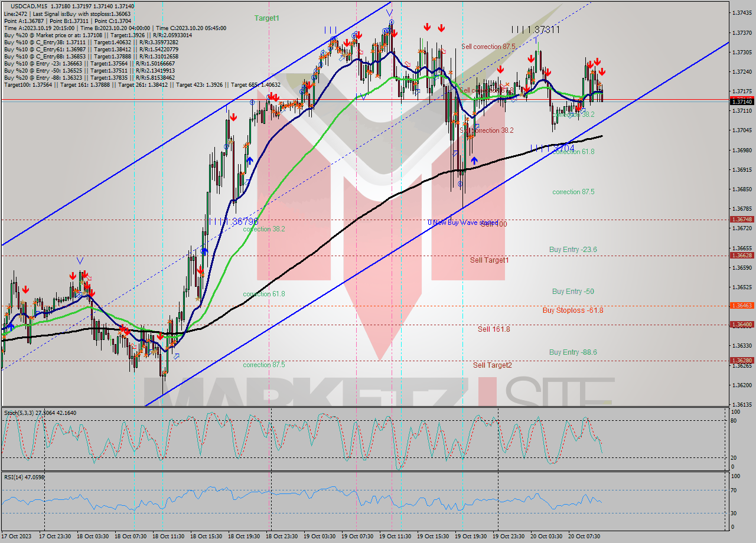Click the 'Sell 161.8' label

(x=494, y=329)
